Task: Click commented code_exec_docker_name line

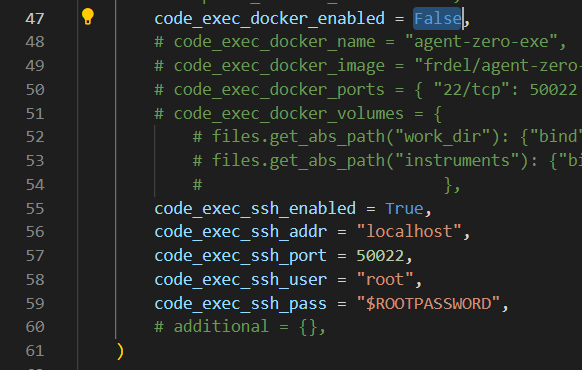Action: 360,42
